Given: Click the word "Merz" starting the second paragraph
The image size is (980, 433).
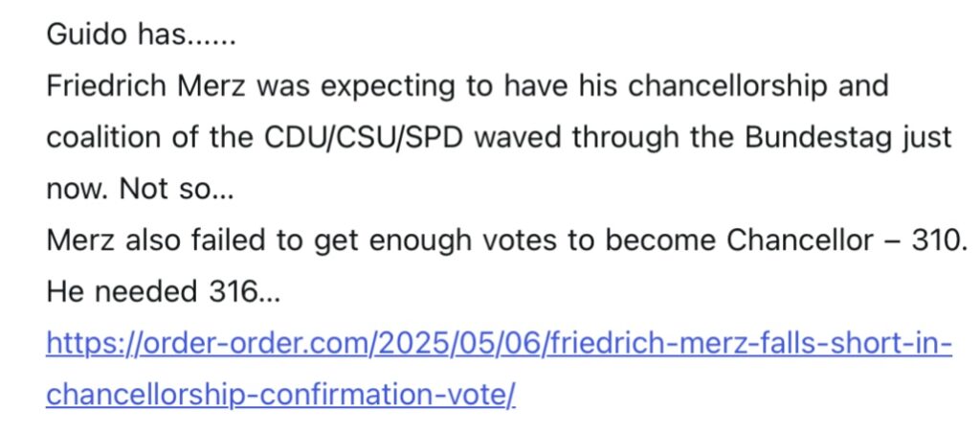Looking at the screenshot, I should 81,240.
